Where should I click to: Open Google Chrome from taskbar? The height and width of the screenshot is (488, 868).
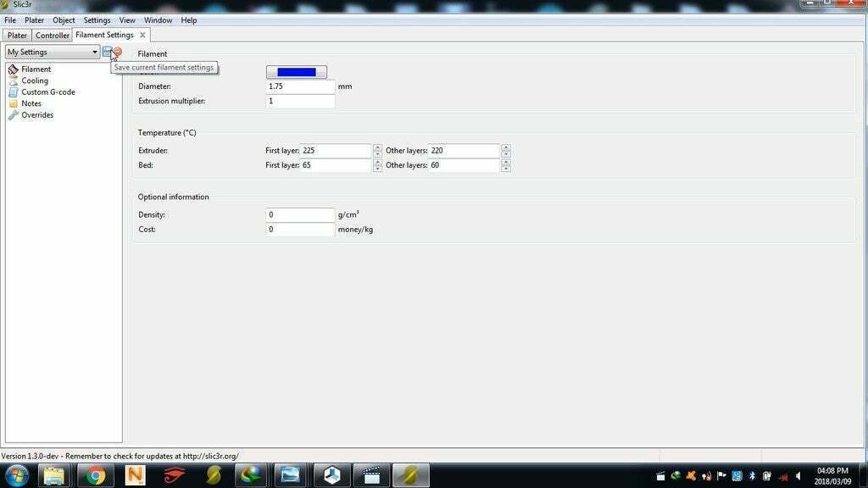coord(95,476)
